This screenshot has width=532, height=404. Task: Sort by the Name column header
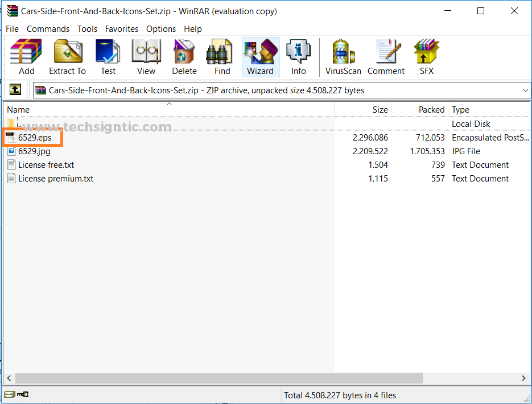point(169,110)
